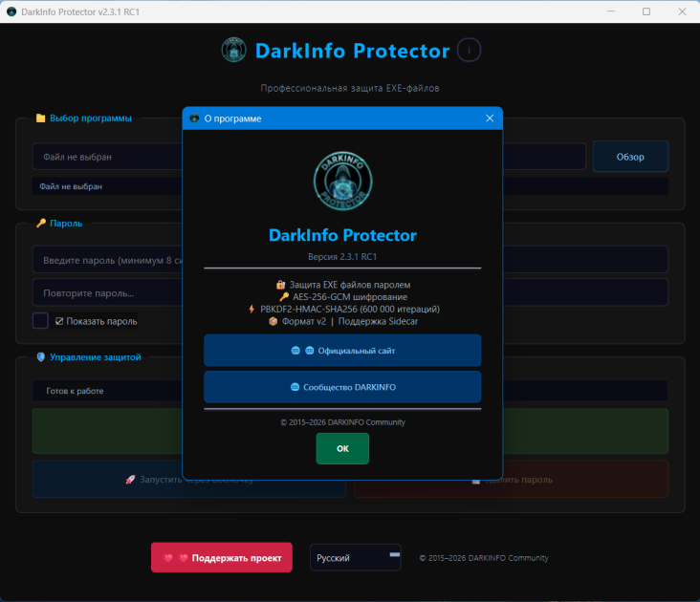Click the Файл не выбран path field

tap(309, 157)
